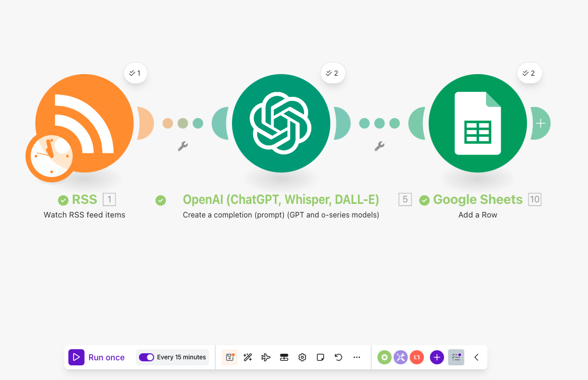Open the green Tools gear icon
The image size is (588, 380).
384,357
